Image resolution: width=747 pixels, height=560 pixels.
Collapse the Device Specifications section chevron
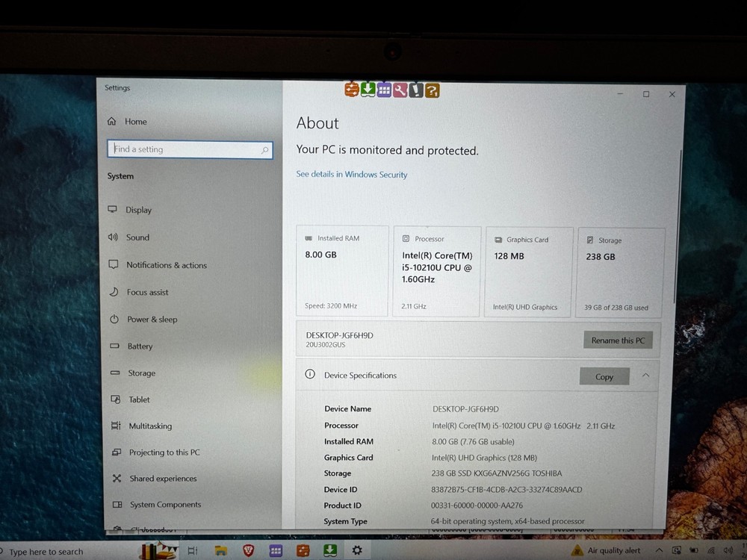click(645, 376)
